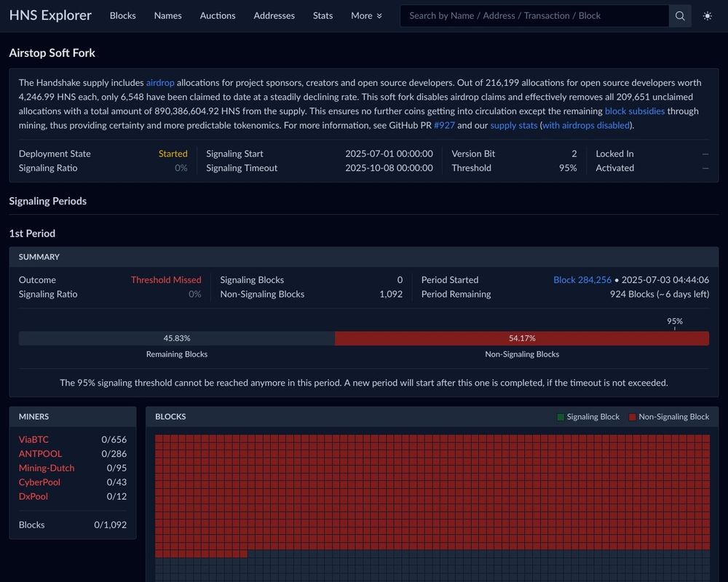Click the with airdrops disabled link
Viewport: 728px width, 582px height.
point(585,125)
